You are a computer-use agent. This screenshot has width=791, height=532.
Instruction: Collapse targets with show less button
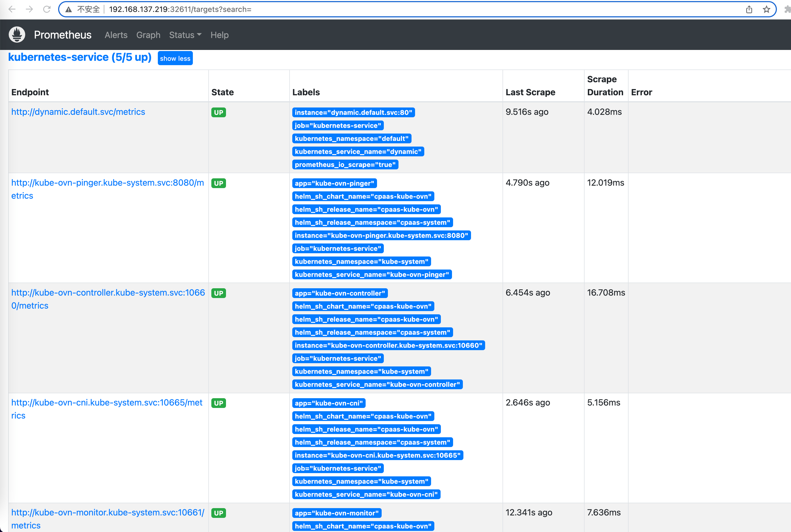pos(175,58)
